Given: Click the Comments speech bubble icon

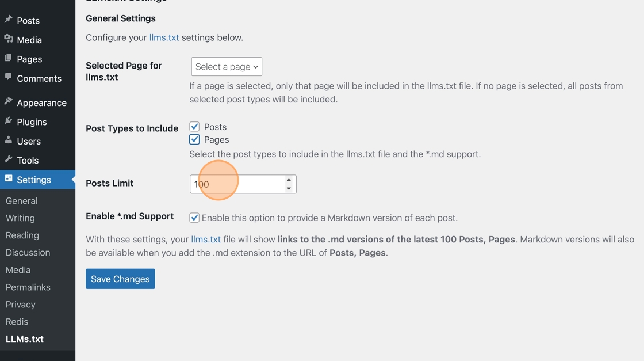Looking at the screenshot, I should pyautogui.click(x=8, y=77).
